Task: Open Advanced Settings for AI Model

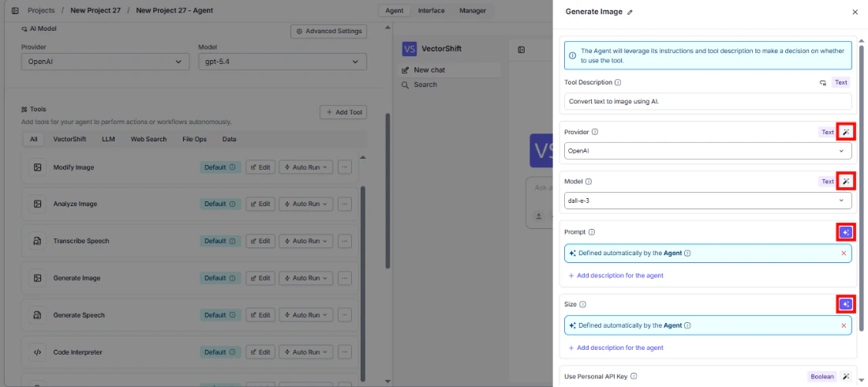Action: pos(329,31)
